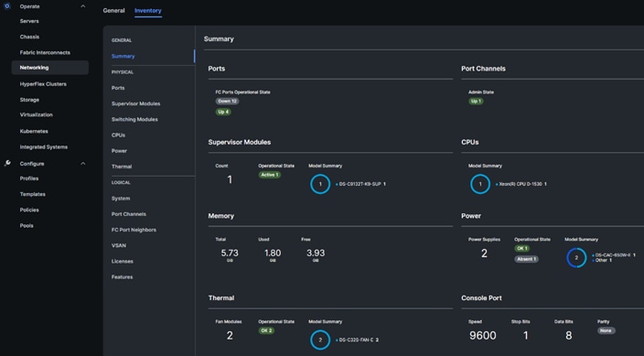
Task: Click the thermal fan model donut chart
Action: click(320, 340)
